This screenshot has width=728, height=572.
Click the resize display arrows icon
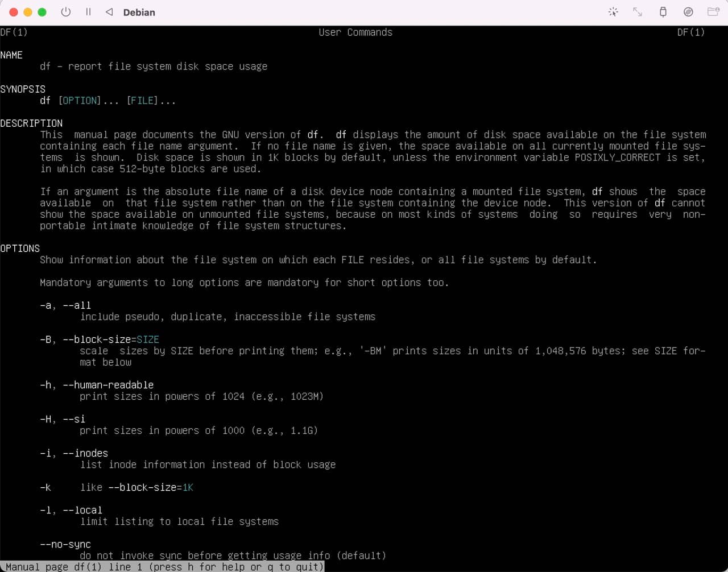(638, 12)
